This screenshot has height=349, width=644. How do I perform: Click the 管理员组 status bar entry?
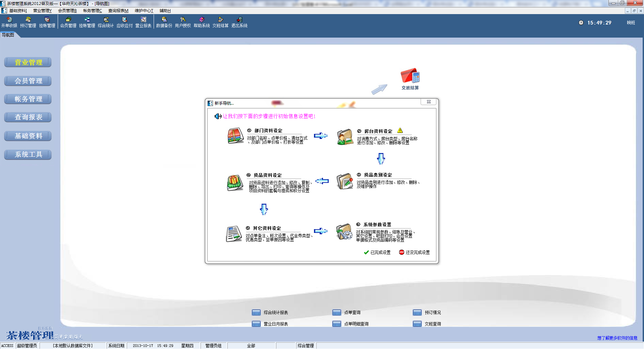pyautogui.click(x=213, y=346)
